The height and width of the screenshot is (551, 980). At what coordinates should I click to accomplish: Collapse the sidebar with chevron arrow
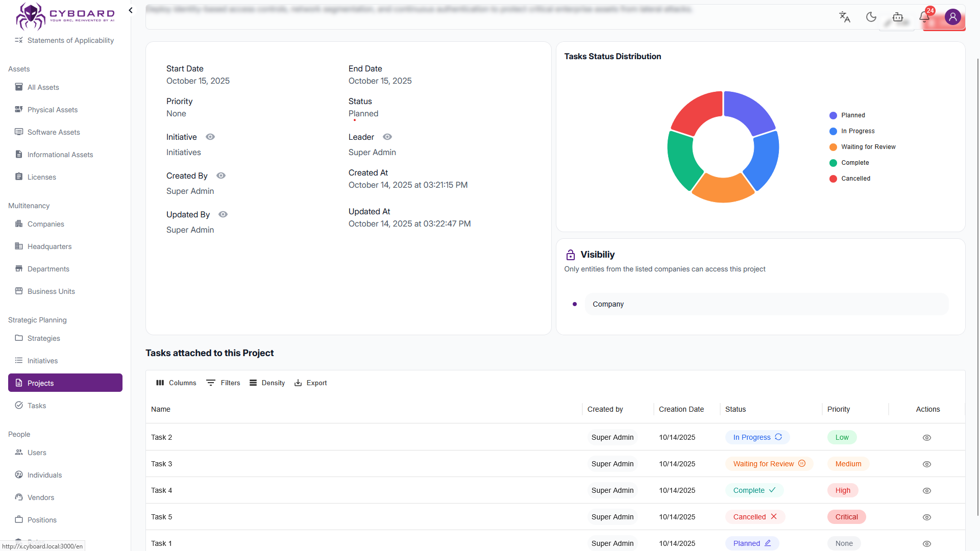pos(131,10)
